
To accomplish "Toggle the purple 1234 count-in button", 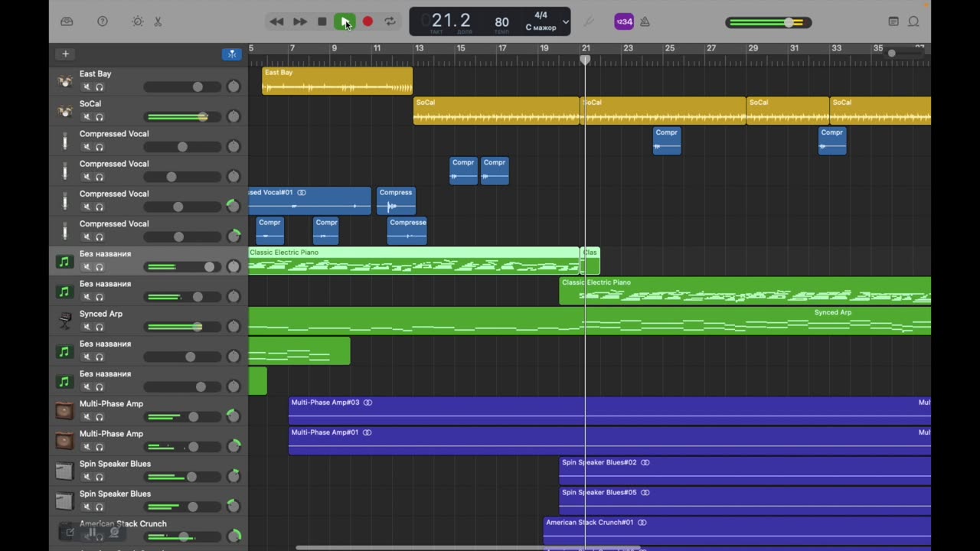I will pos(624,21).
